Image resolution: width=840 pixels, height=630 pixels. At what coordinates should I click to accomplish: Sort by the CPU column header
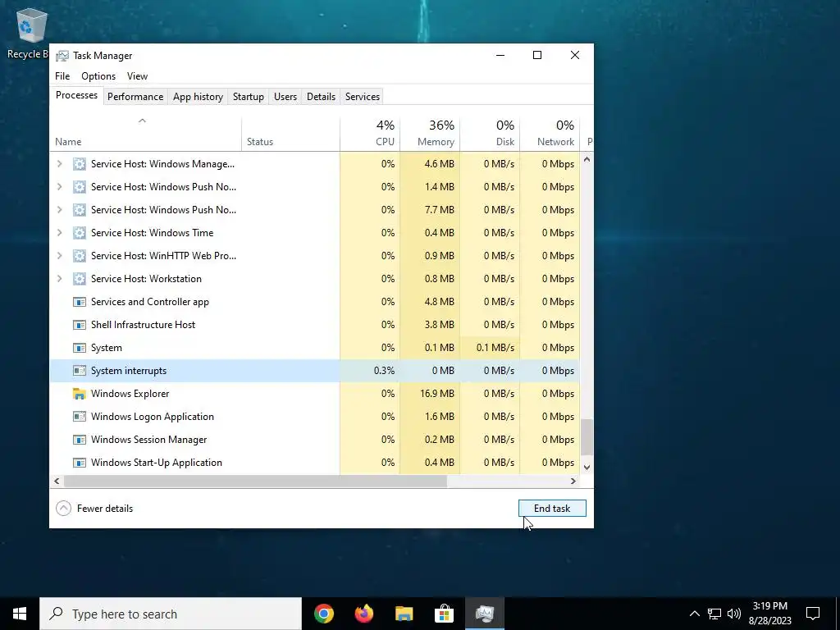point(370,134)
